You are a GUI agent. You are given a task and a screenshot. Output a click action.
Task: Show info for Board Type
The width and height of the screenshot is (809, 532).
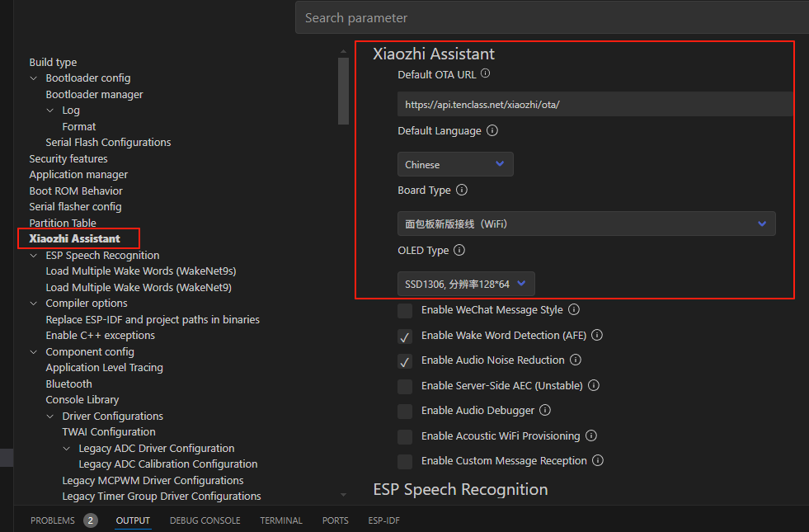click(462, 190)
